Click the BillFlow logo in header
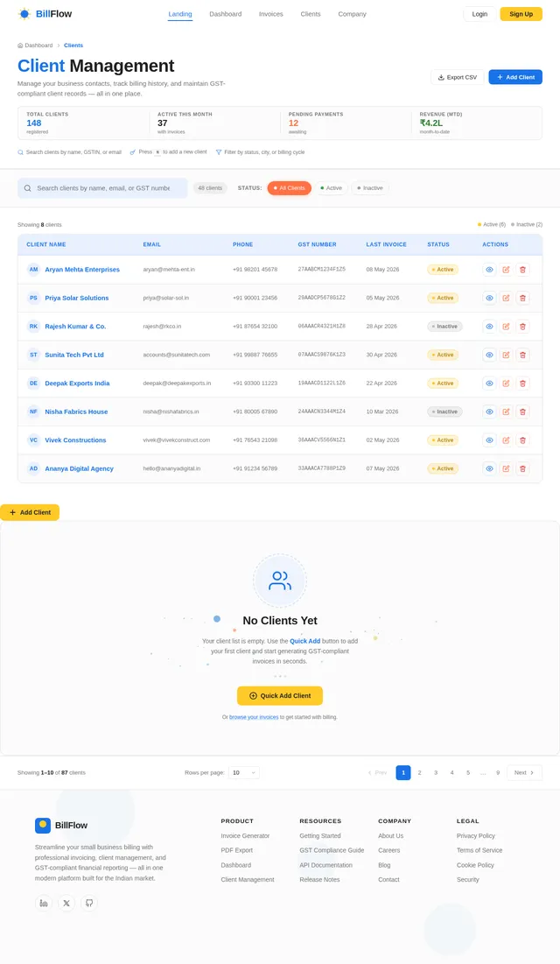This screenshot has height=964, width=560. pyautogui.click(x=45, y=13)
